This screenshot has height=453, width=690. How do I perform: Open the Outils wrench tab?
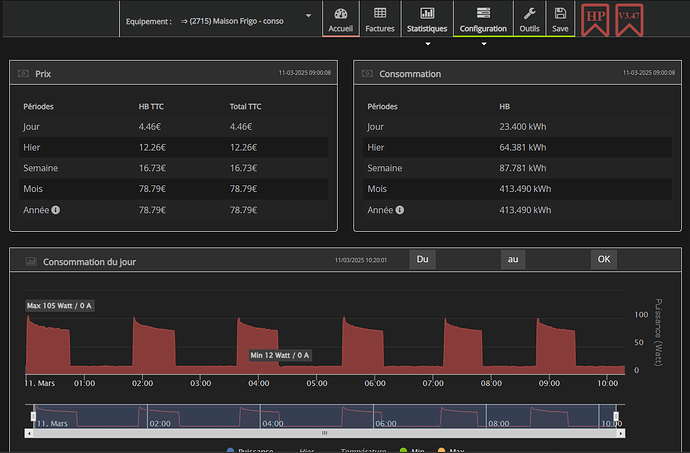(x=529, y=20)
